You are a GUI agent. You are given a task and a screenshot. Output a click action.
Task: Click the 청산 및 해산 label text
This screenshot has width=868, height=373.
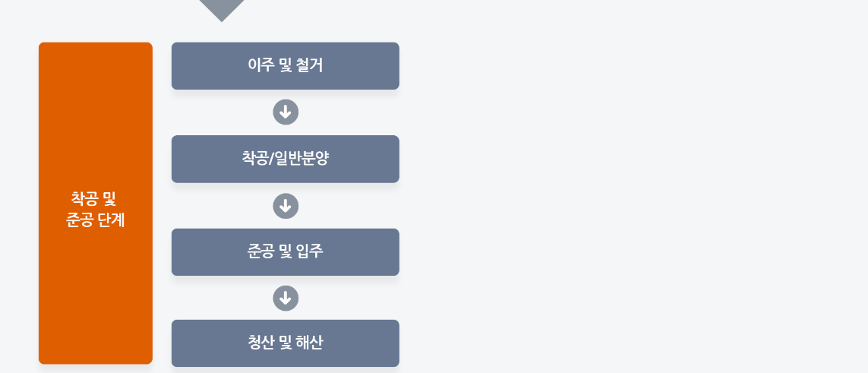pyautogui.click(x=285, y=343)
